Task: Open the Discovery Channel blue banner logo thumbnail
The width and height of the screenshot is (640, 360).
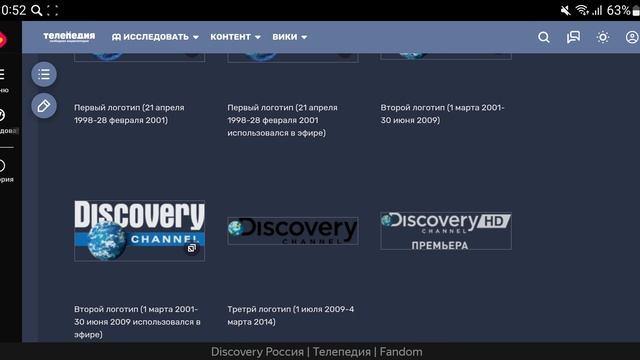Action: [x=140, y=230]
